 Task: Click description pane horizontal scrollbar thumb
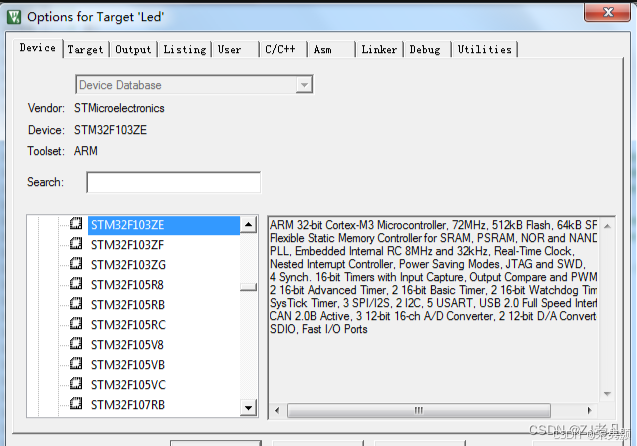419,411
